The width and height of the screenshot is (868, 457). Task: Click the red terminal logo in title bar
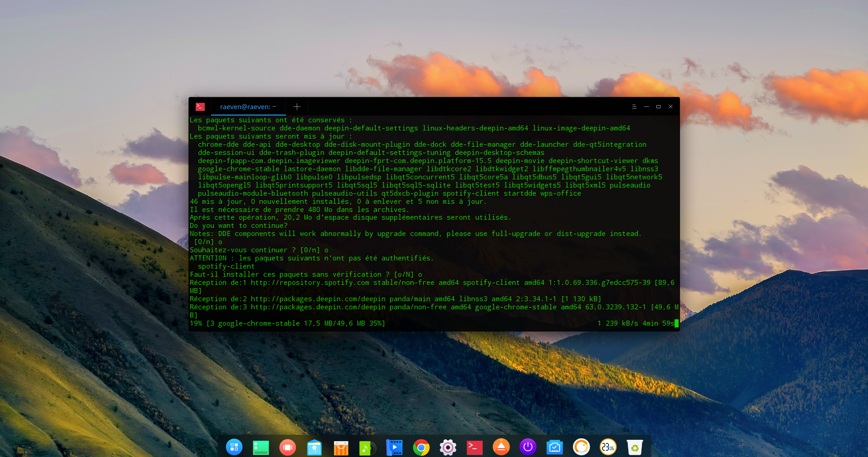200,107
